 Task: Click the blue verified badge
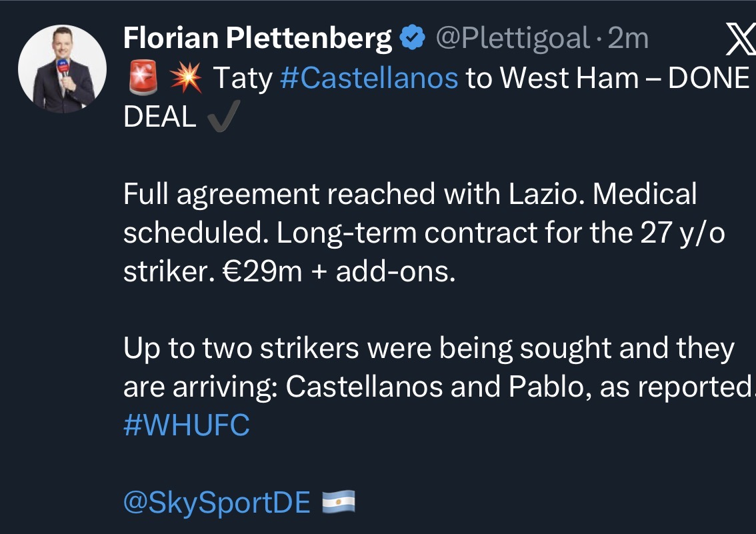tap(413, 39)
